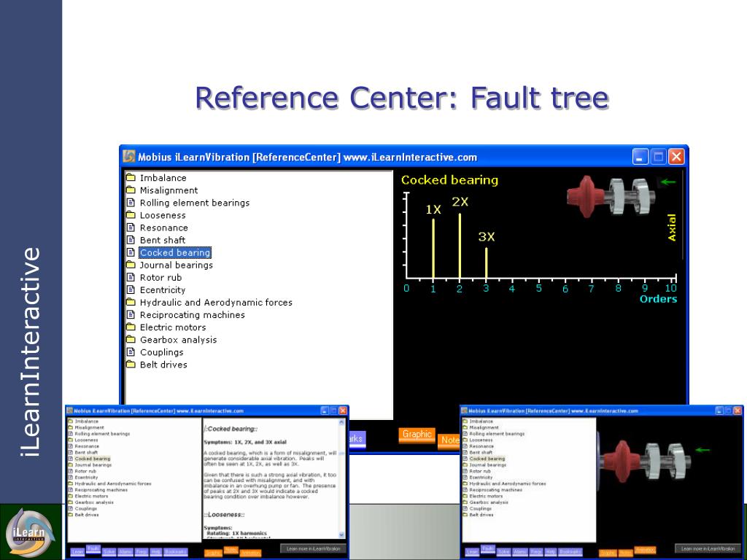
Task: Click the Gearbox analysis folder icon in the spectrum graph window
Action: 131,340
